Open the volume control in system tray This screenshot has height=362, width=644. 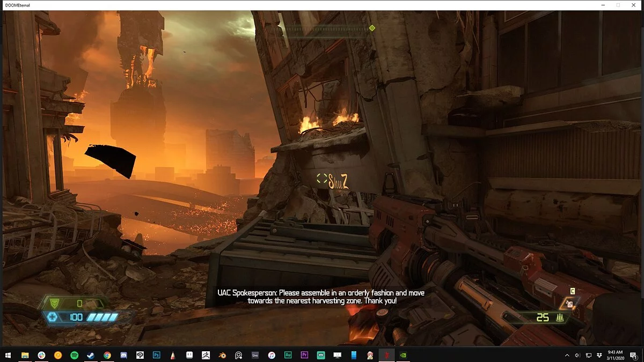[577, 355]
